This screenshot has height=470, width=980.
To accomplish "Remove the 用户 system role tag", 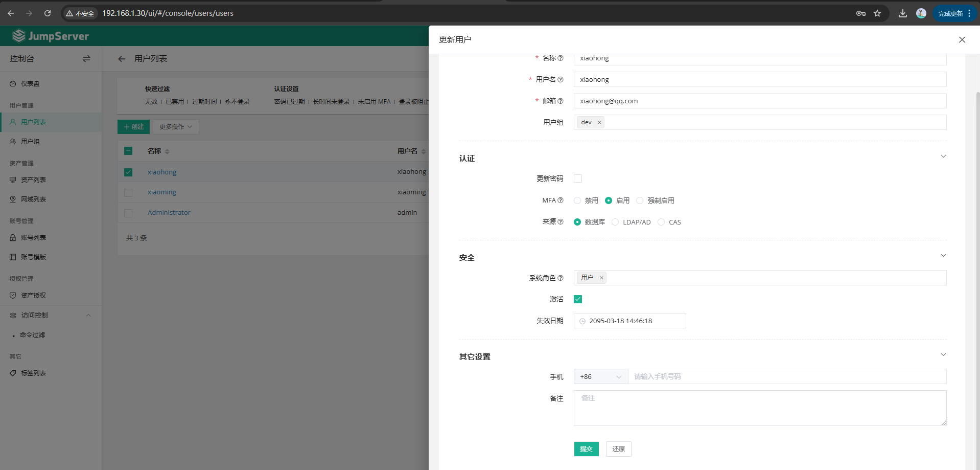I will click(601, 278).
